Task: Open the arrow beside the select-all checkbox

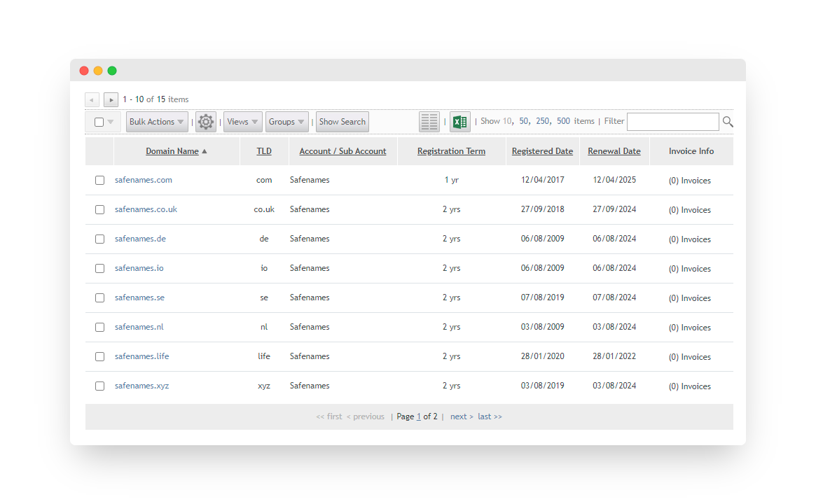Action: pos(111,122)
